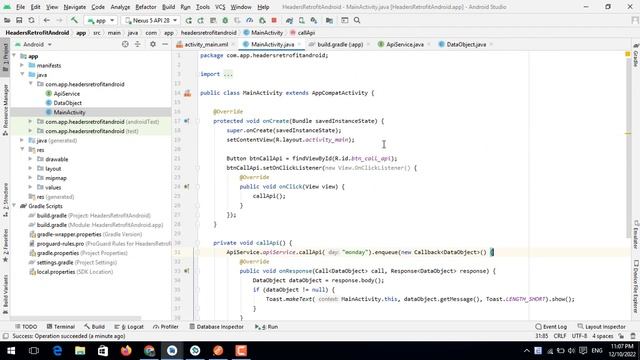The width and height of the screenshot is (640, 360).
Task: Click the red Stop button icon
Action: click(x=274, y=20)
